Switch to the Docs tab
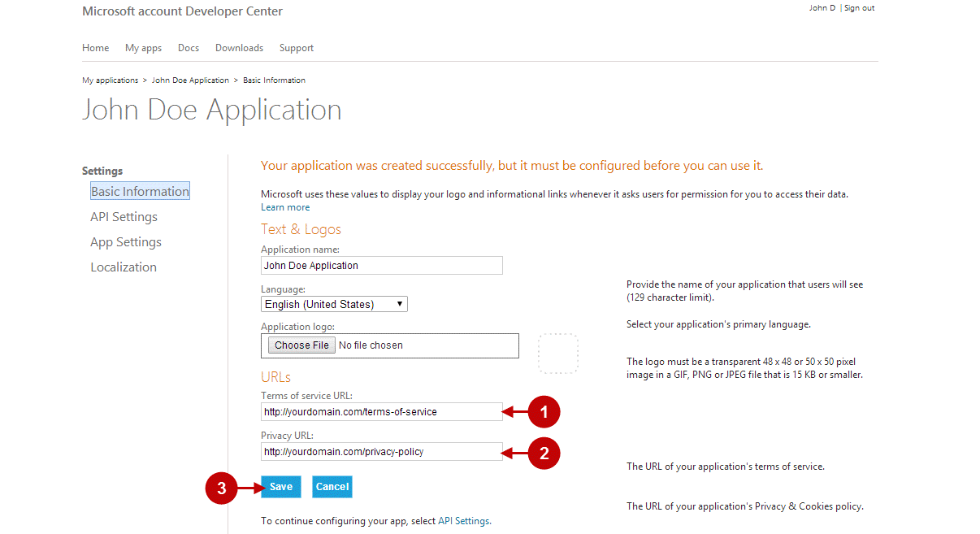Image resolution: width=980 pixels, height=534 pixels. coord(188,48)
